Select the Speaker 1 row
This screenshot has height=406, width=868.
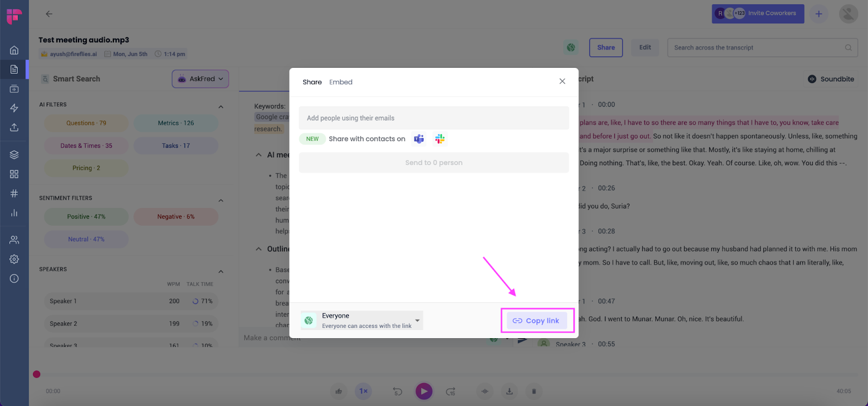tap(131, 301)
